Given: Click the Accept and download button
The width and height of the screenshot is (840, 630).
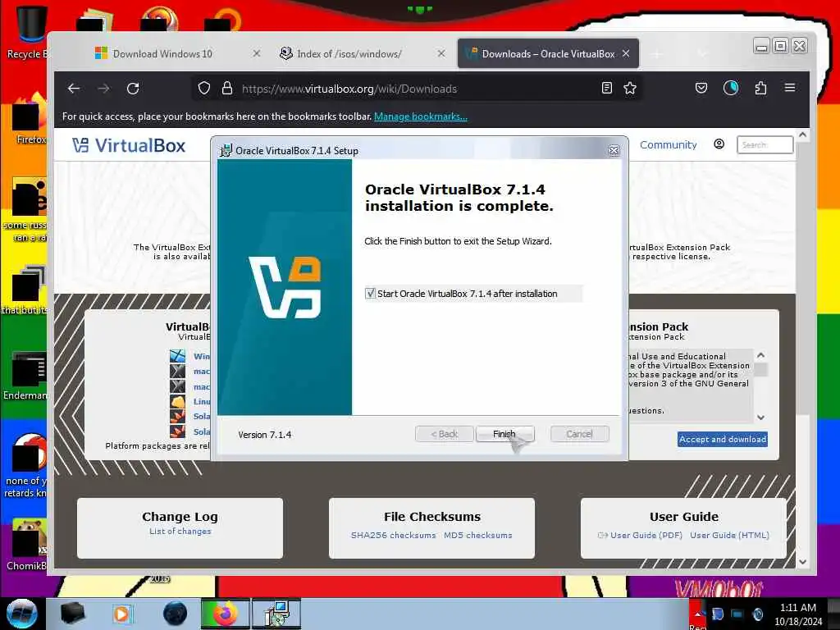Looking at the screenshot, I should (x=722, y=440).
